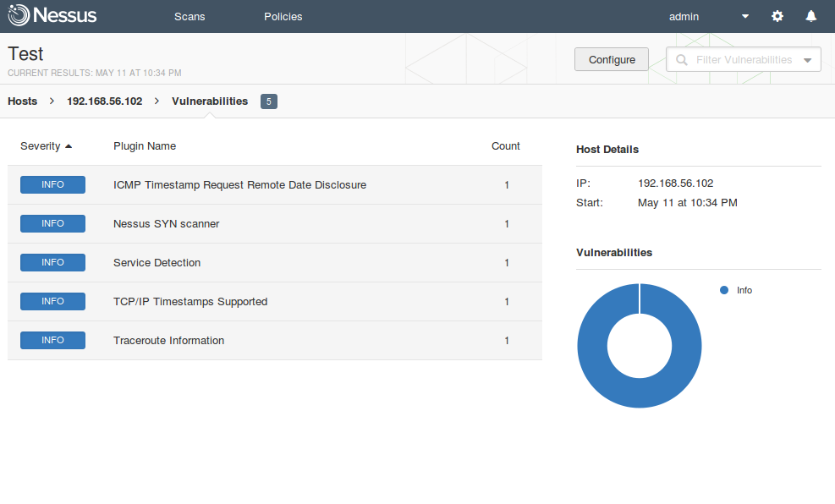Open the notifications bell
Viewport: 835px width, 504px height.
tap(811, 17)
